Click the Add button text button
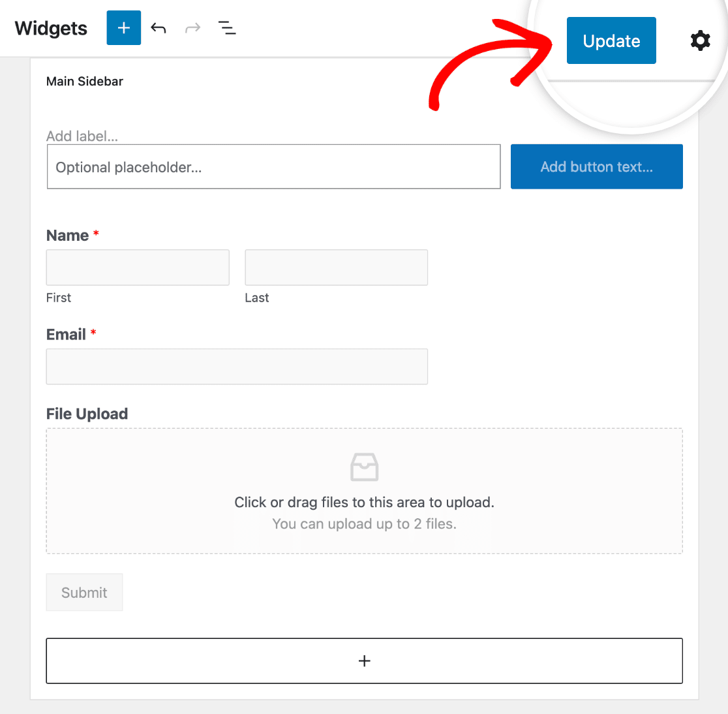 click(x=596, y=167)
